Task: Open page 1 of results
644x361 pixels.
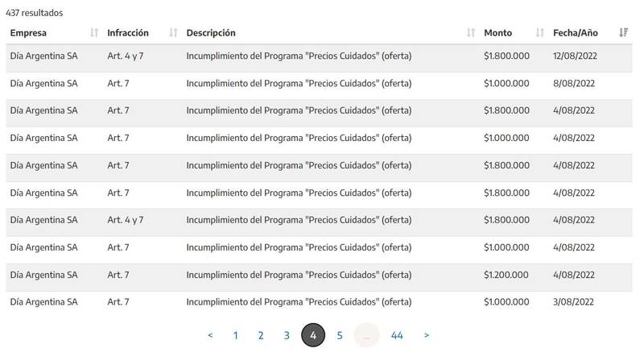Action: [x=235, y=335]
